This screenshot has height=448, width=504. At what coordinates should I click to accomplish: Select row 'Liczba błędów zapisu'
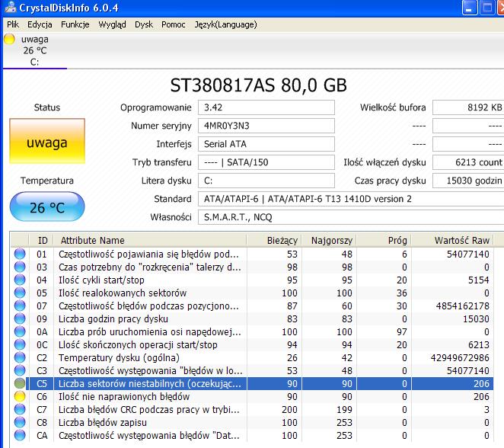coord(252,422)
